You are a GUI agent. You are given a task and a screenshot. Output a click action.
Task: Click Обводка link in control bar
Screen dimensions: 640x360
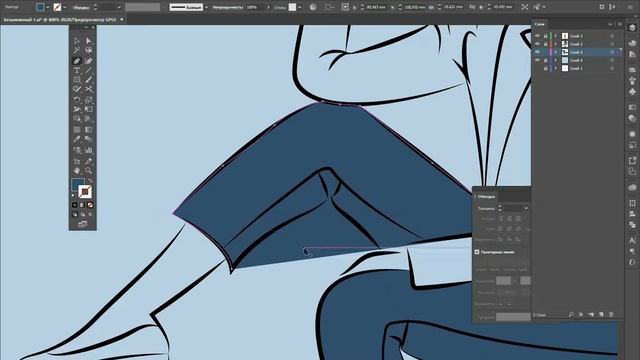click(x=81, y=7)
